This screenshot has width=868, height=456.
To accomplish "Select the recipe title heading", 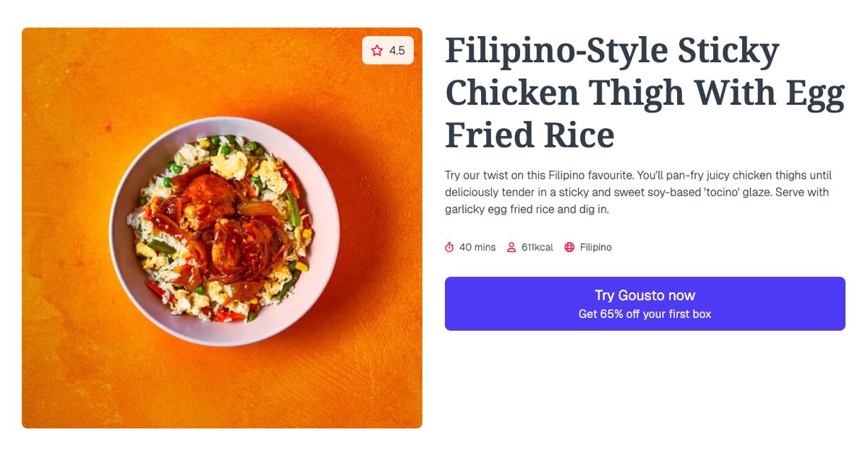I will point(644,92).
